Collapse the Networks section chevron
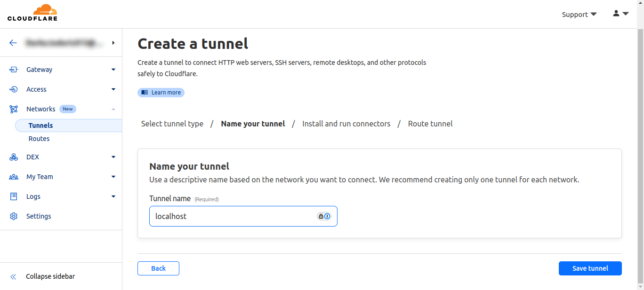The width and height of the screenshot is (644, 290). coord(113,109)
